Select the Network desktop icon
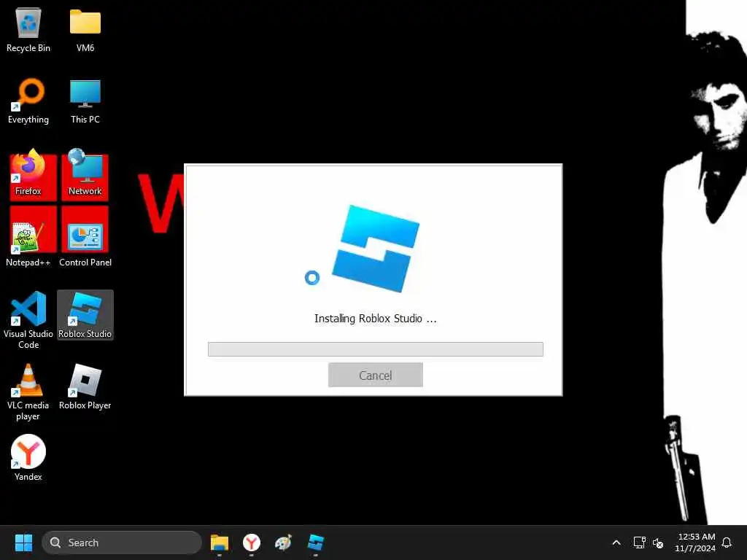 [x=85, y=173]
